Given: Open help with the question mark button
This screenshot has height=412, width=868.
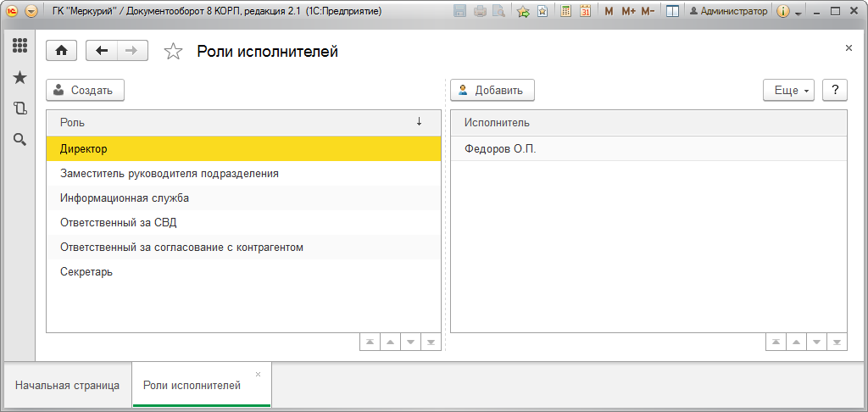Looking at the screenshot, I should 835,90.
